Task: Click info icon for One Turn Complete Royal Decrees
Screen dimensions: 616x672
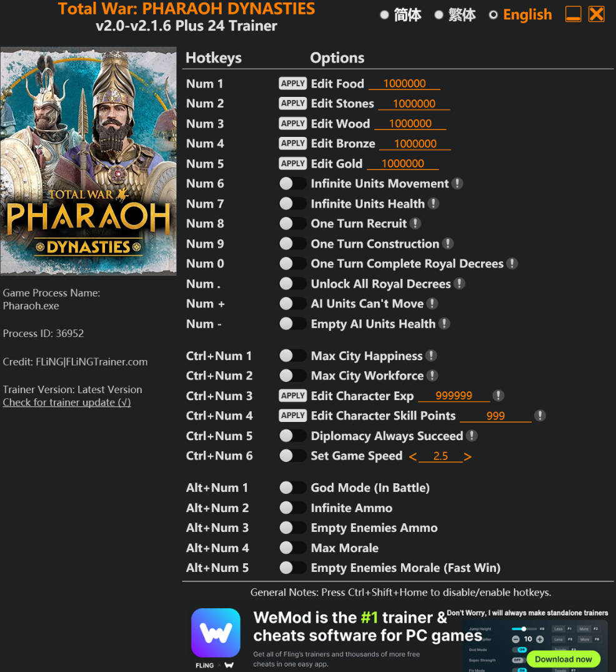Action: tap(512, 264)
